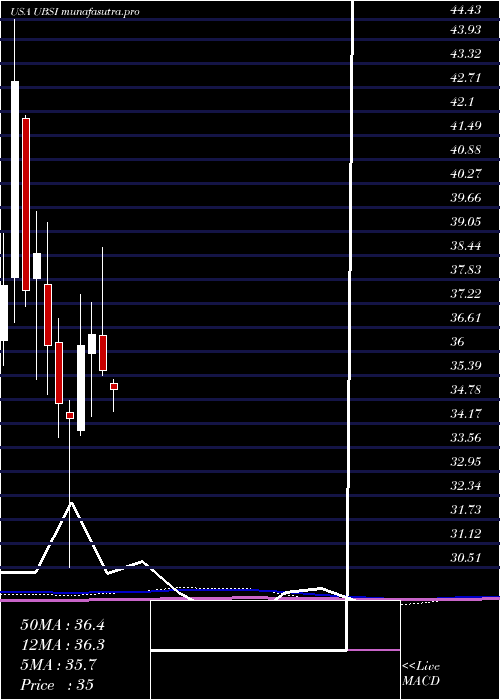Click the tallest red candlestick body

point(26,205)
